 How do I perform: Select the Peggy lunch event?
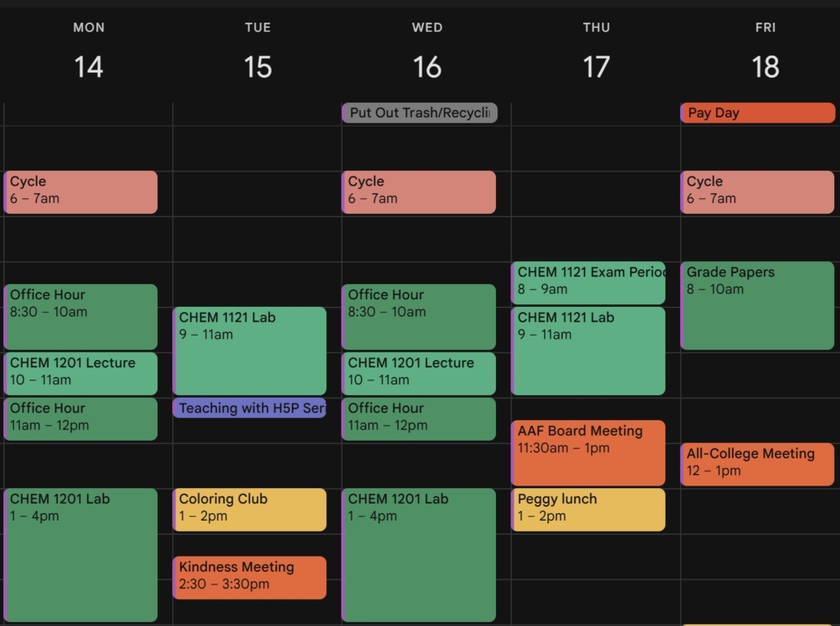coord(587,508)
